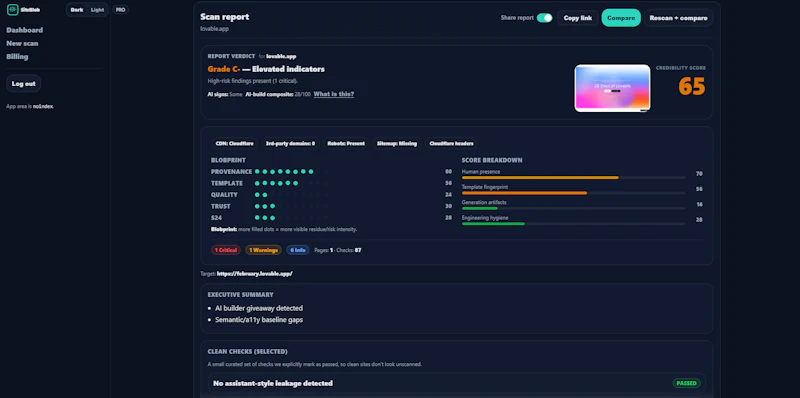The width and height of the screenshot is (800, 398).
Task: Click the Compare button
Action: point(621,18)
